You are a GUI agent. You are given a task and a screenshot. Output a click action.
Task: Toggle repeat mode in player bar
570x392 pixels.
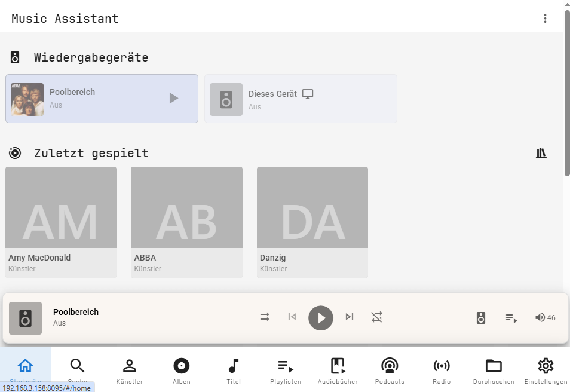pyautogui.click(x=376, y=317)
